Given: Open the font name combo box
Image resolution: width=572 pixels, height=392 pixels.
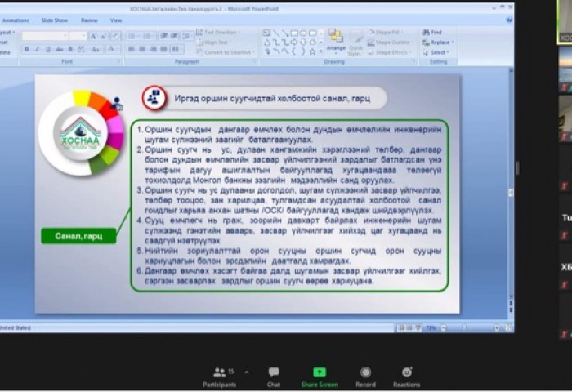Looking at the screenshot, I should 45,36.
